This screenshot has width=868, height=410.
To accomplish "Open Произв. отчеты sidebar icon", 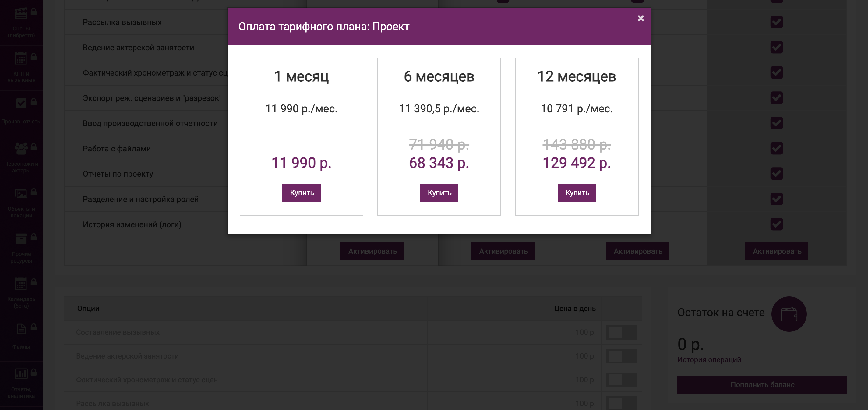I will tap(21, 103).
